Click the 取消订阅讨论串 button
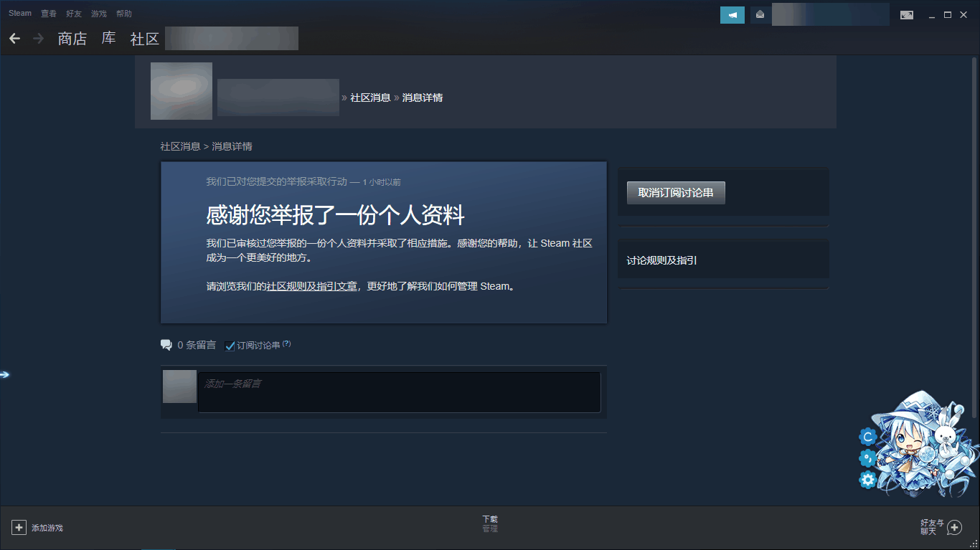Viewport: 980px width, 550px height. tap(675, 193)
